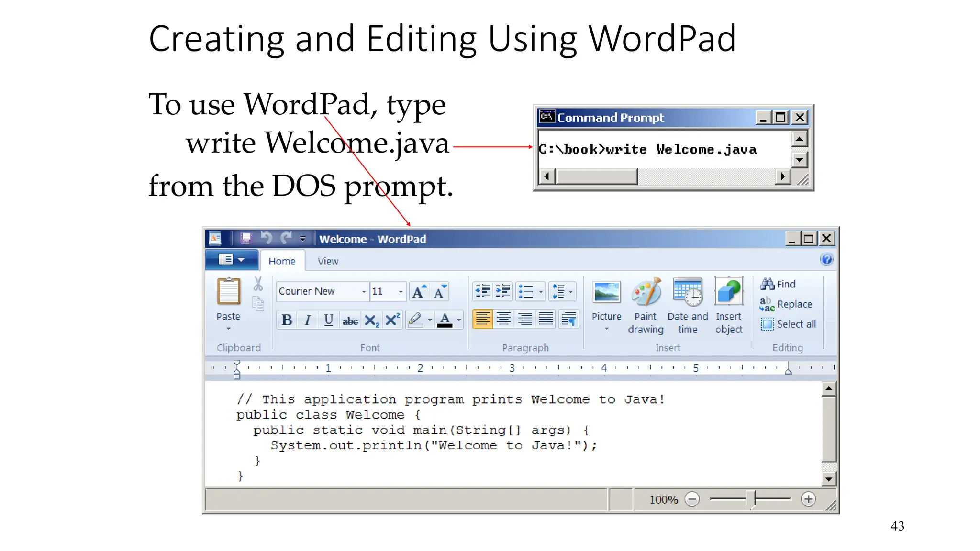Apply text highlight color

[x=415, y=320]
